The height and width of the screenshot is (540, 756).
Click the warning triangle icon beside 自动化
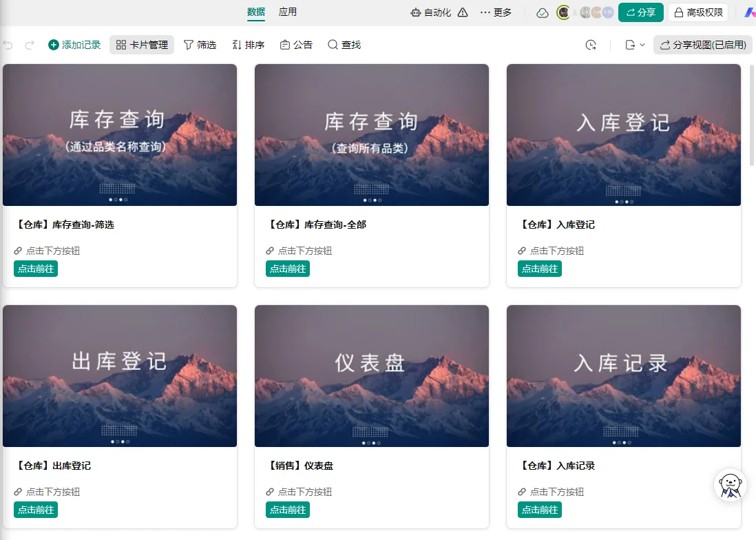[x=463, y=12]
